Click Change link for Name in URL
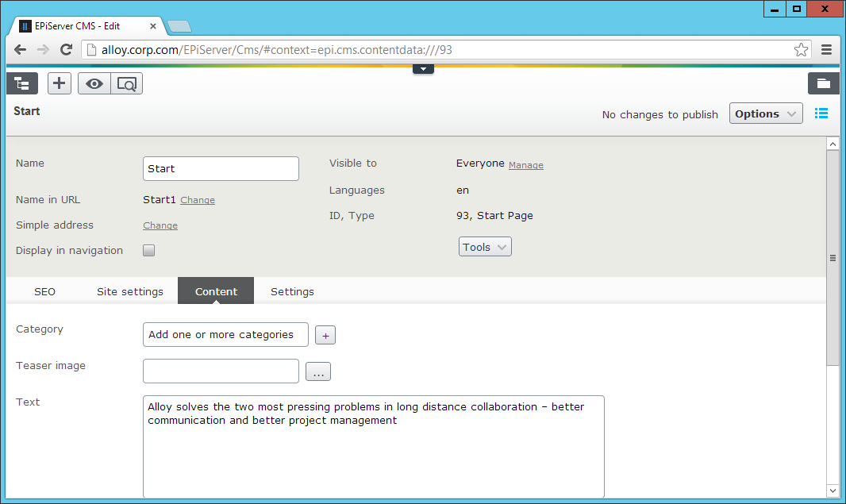The height and width of the screenshot is (504, 846). pyautogui.click(x=198, y=200)
